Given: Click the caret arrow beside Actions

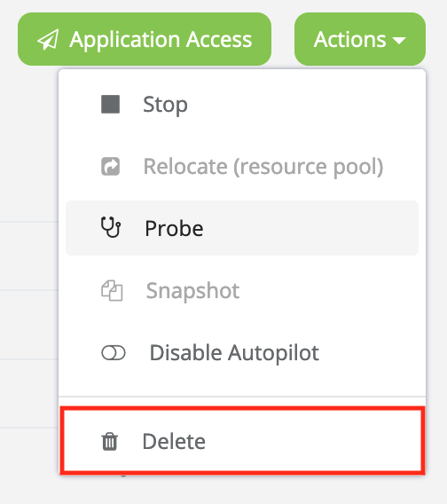Looking at the screenshot, I should tap(399, 41).
